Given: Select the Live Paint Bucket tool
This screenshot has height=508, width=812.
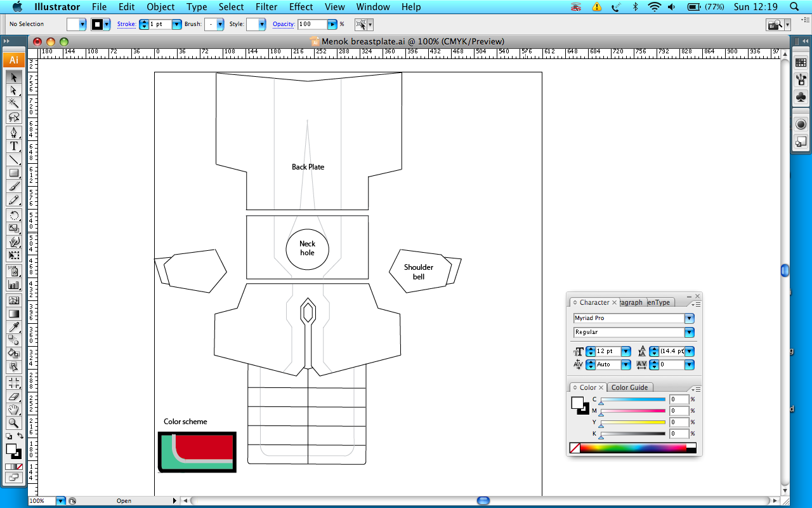Looking at the screenshot, I should (x=14, y=354).
